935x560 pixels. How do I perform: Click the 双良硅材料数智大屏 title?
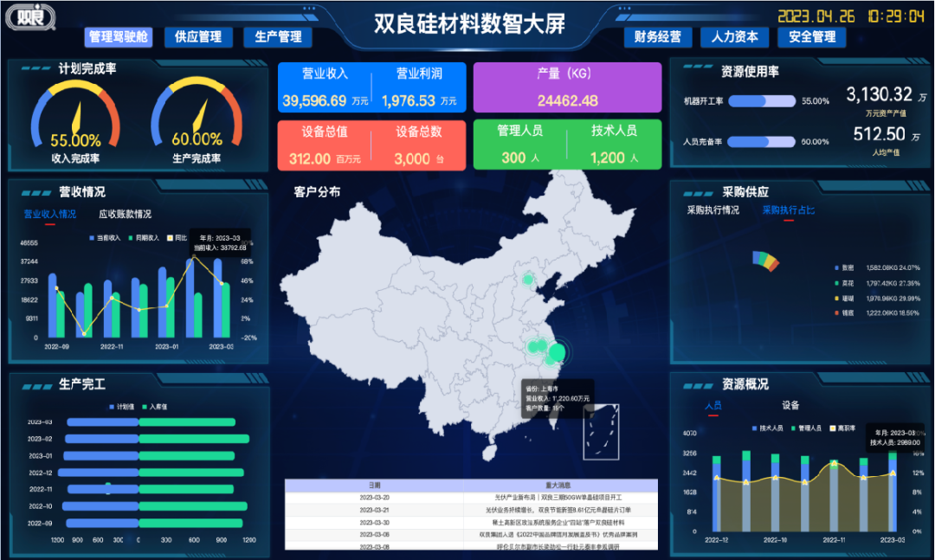click(470, 24)
